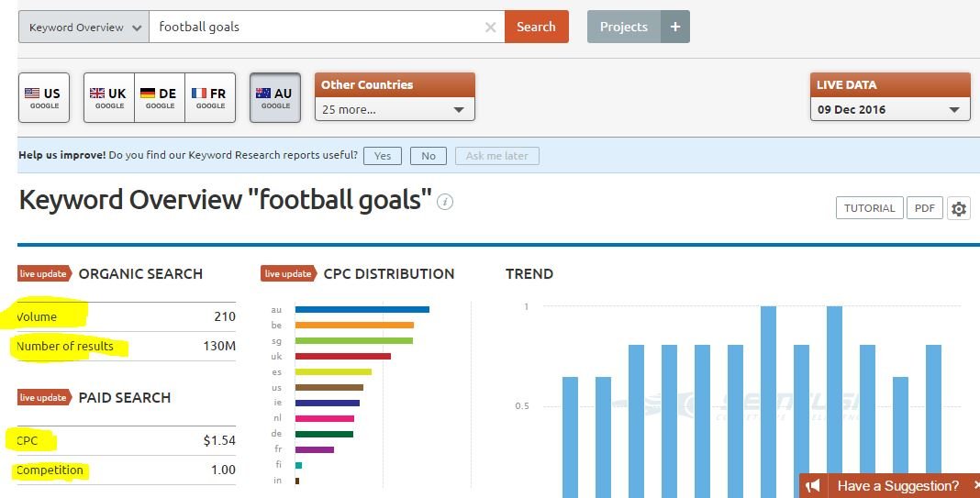This screenshot has height=498, width=980.
Task: Click the au bar in CPC distribution
Action: pyautogui.click(x=362, y=309)
